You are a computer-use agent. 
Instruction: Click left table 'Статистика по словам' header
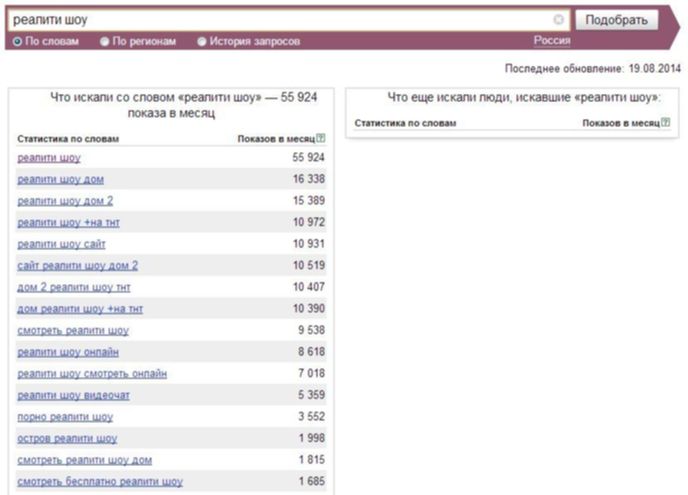[68, 139]
